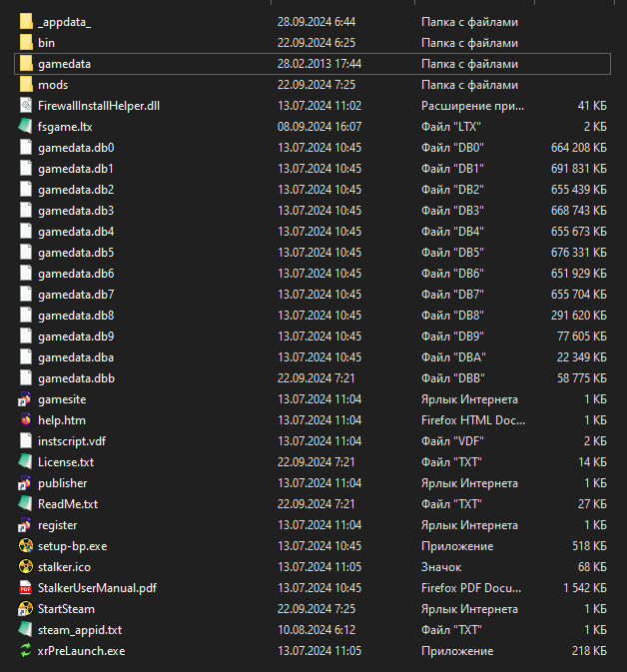This screenshot has width=627, height=672.
Task: Click the type Файл "LTX"
Action: [x=451, y=127]
